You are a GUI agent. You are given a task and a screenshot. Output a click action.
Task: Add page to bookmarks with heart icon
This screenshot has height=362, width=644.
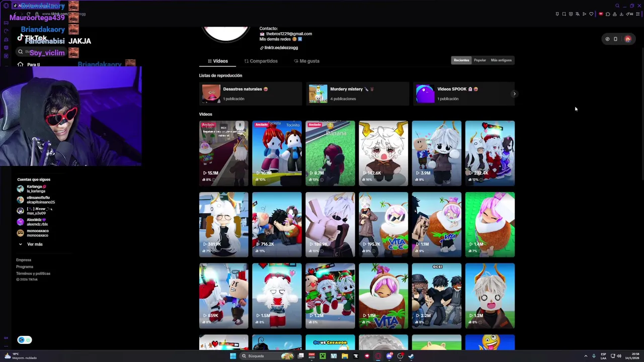coord(591,14)
